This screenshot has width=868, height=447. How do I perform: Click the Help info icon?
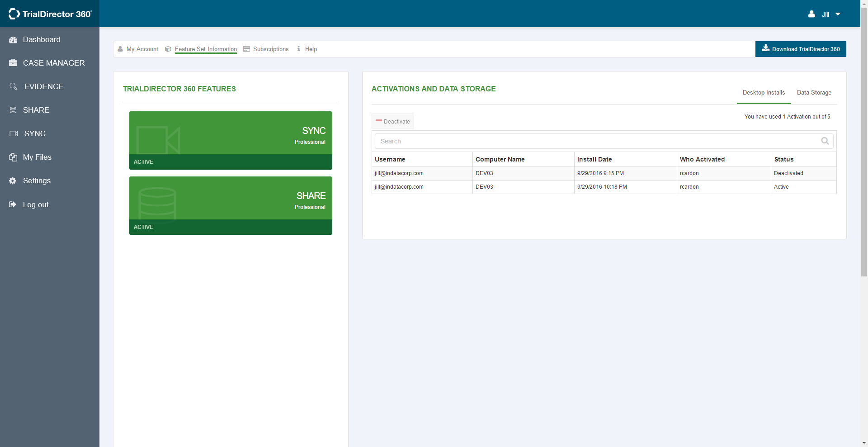coord(298,49)
